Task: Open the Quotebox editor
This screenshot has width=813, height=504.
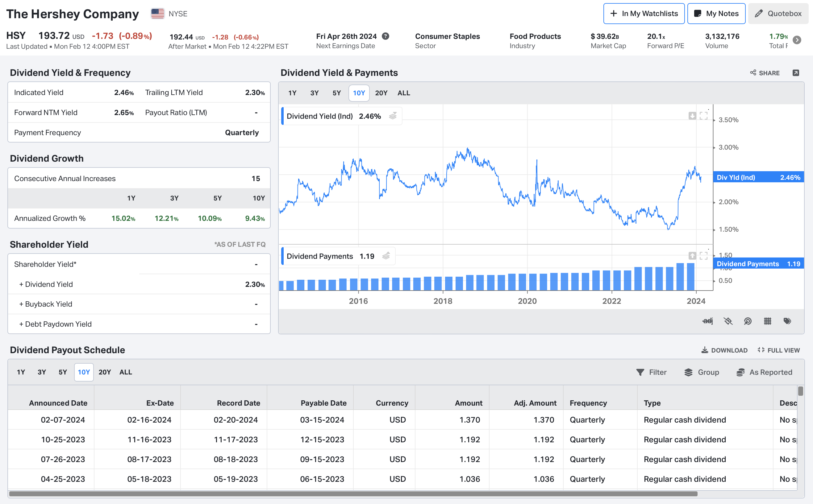Action: pos(778,14)
